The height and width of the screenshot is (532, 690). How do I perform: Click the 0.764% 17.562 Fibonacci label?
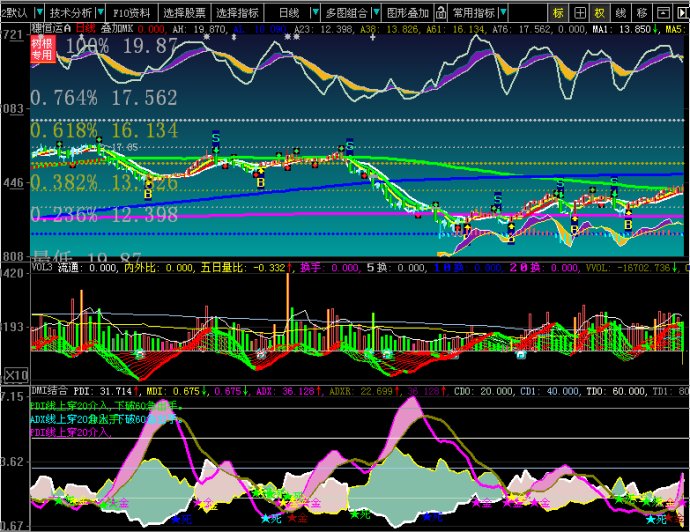104,98
